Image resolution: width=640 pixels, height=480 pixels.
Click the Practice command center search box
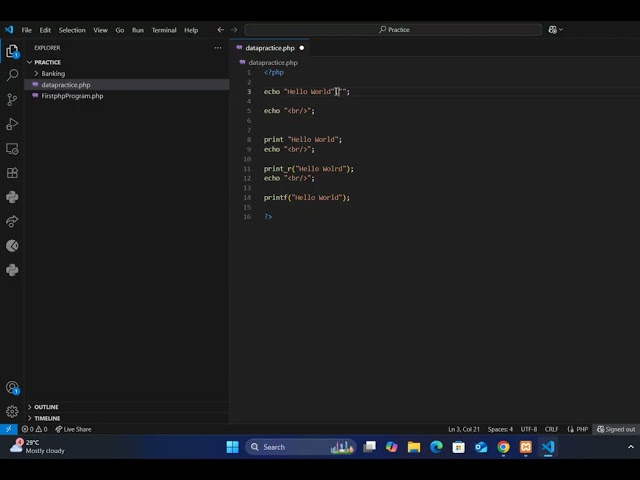click(x=393, y=29)
